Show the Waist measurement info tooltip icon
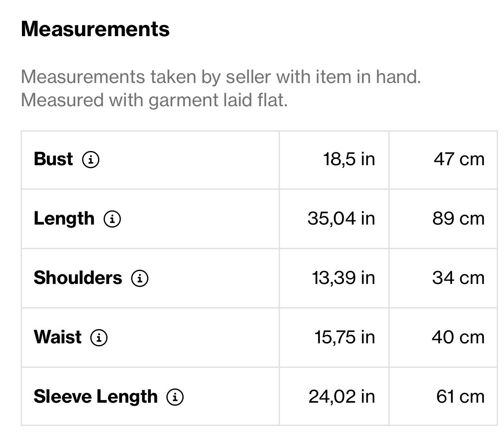Viewport: 504px width, 447px height. click(x=99, y=337)
